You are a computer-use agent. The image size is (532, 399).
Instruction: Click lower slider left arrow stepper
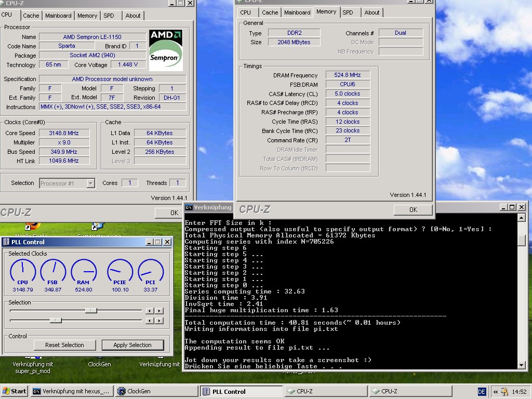tap(150, 321)
